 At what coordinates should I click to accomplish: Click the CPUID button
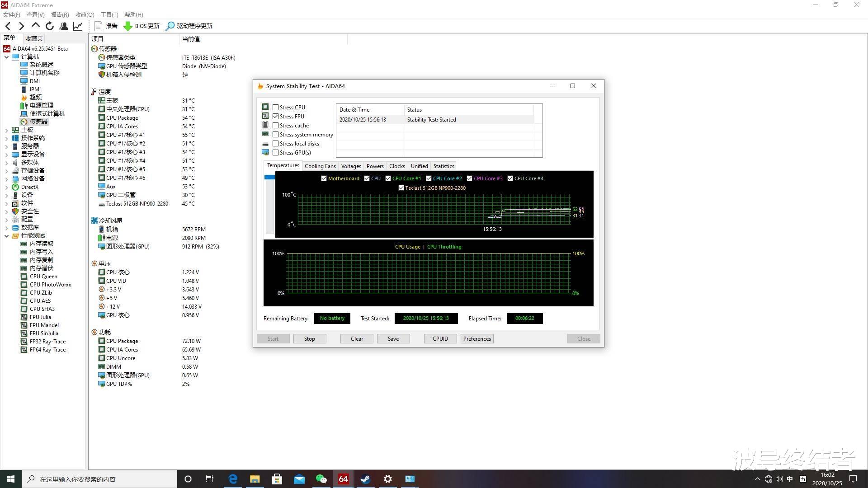pos(440,339)
